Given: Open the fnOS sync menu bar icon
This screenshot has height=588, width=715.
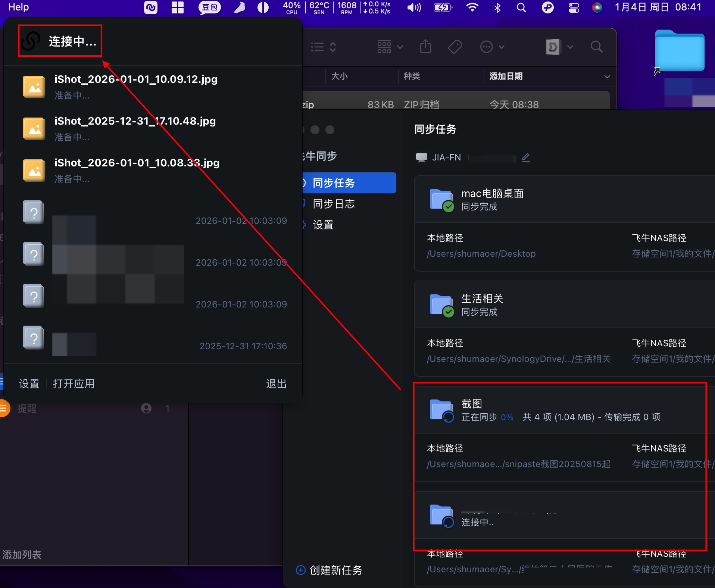Looking at the screenshot, I should [x=151, y=7].
